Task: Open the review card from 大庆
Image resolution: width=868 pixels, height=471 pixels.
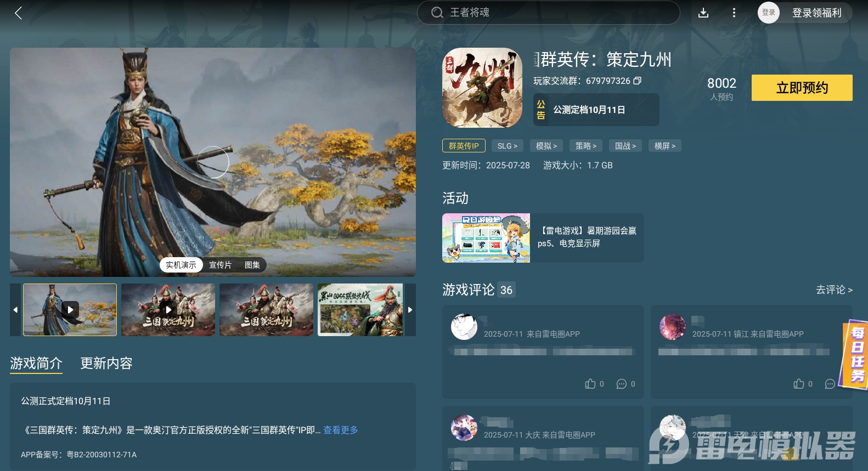Action: pyautogui.click(x=543, y=438)
